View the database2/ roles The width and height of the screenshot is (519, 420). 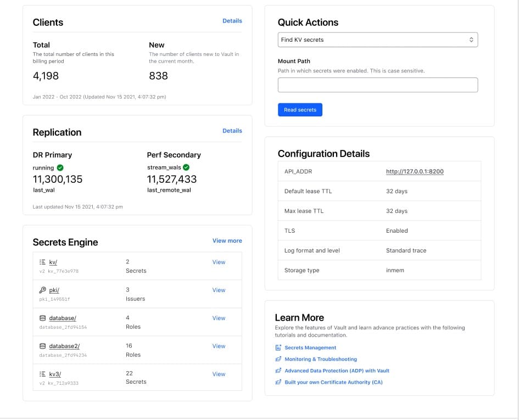pyautogui.click(x=219, y=346)
